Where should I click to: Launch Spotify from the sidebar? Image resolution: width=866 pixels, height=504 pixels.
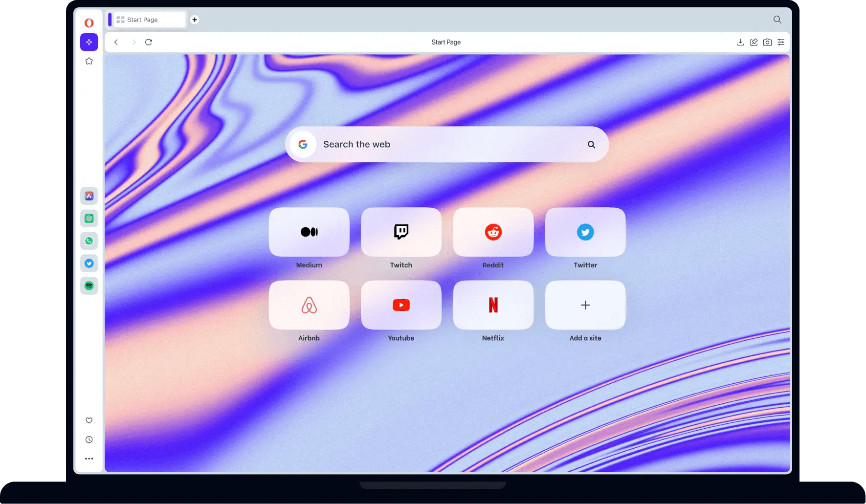tap(89, 285)
